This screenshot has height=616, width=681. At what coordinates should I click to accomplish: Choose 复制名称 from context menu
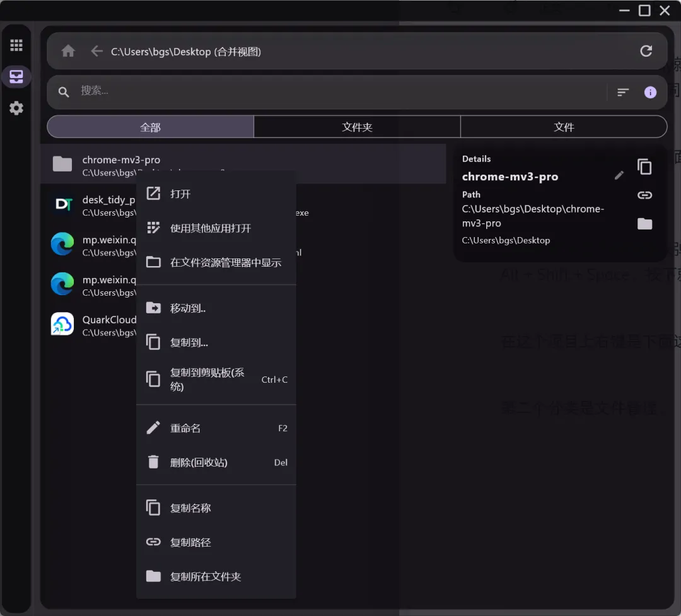[216, 508]
